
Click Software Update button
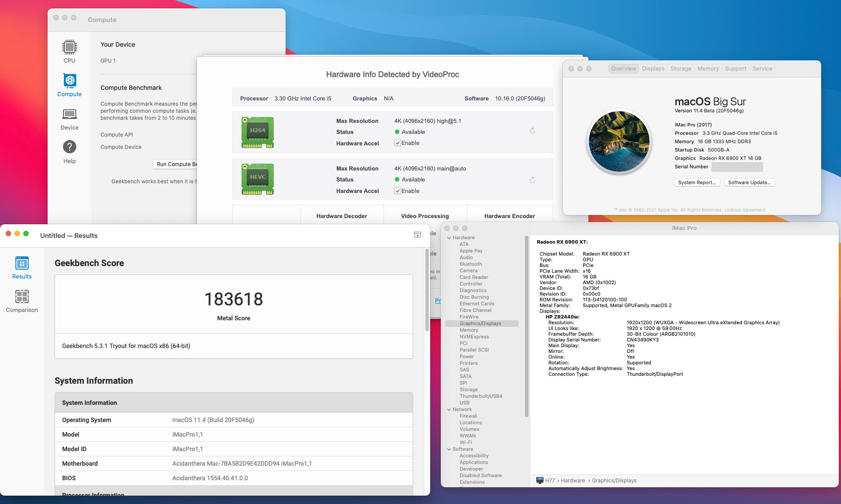[749, 182]
